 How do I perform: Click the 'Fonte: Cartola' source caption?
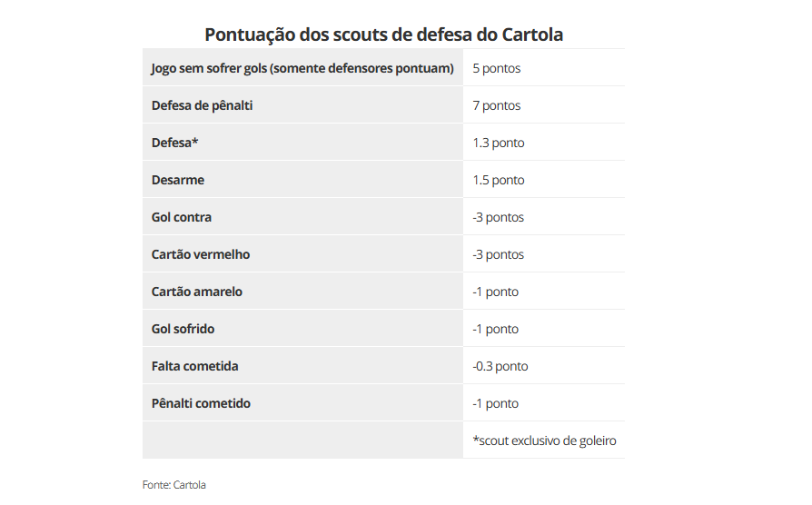pos(174,485)
